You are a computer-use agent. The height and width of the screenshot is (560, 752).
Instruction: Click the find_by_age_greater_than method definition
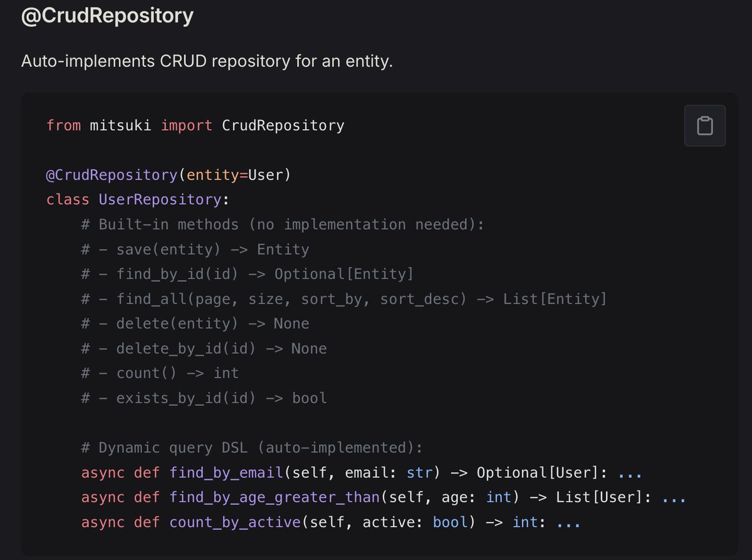coord(384,497)
